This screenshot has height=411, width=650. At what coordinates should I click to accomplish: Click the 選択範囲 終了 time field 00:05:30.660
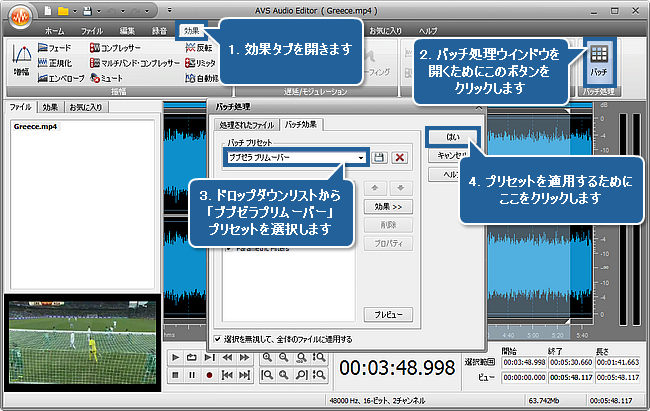click(571, 362)
